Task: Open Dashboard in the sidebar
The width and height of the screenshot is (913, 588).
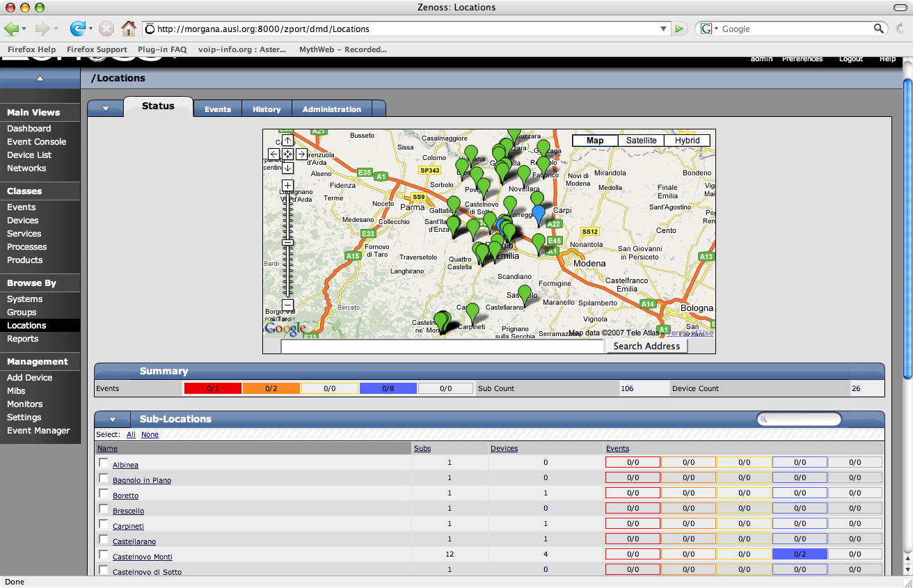Action: tap(29, 129)
